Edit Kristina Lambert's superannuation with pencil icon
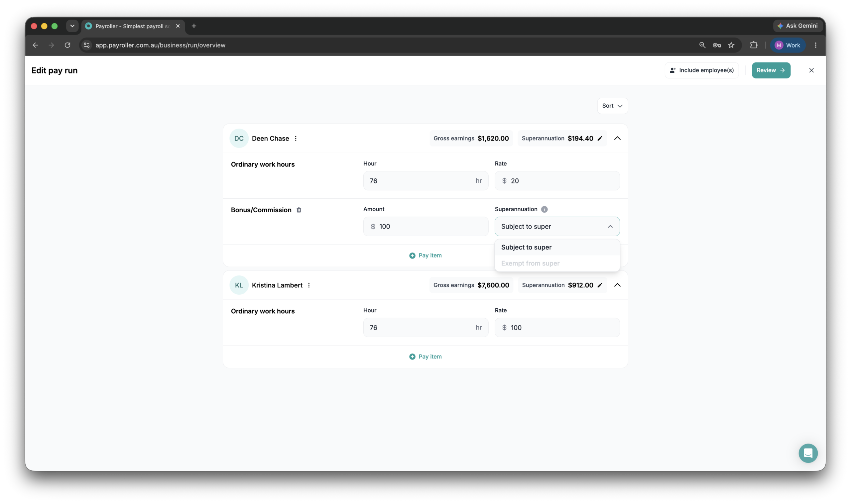The width and height of the screenshot is (851, 504). point(600,285)
